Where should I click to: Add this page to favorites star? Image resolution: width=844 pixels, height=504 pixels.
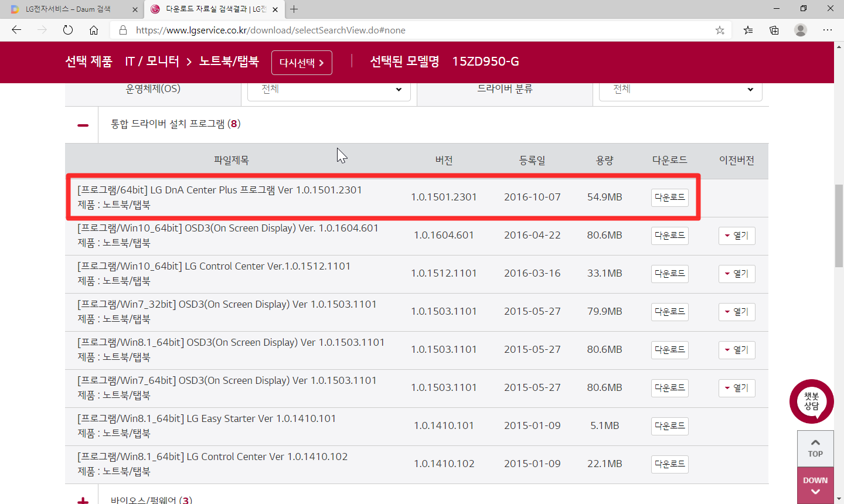pos(720,30)
